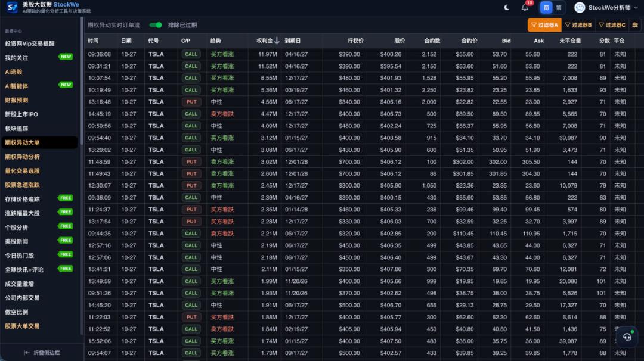644x361 pixels.
Task: Open 期权异动分析 in the sidebar
Action: click(22, 157)
